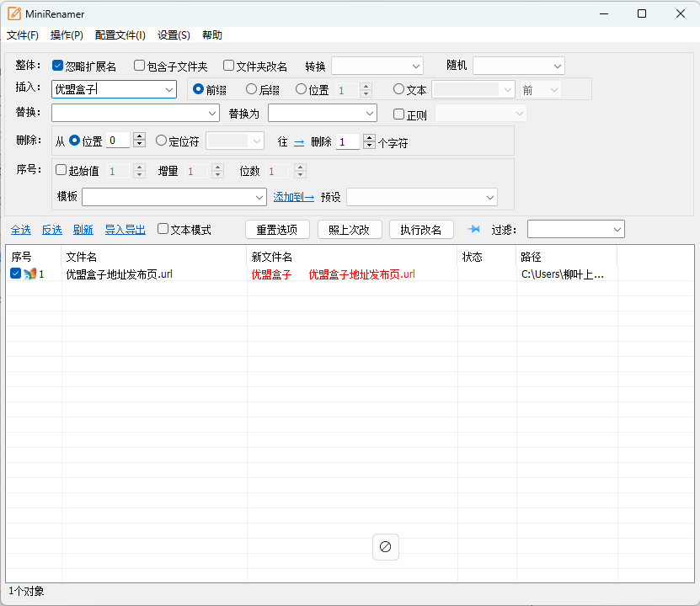Click the pin window icon beside 过滤
Screen dimensions: 700x606
473,229
